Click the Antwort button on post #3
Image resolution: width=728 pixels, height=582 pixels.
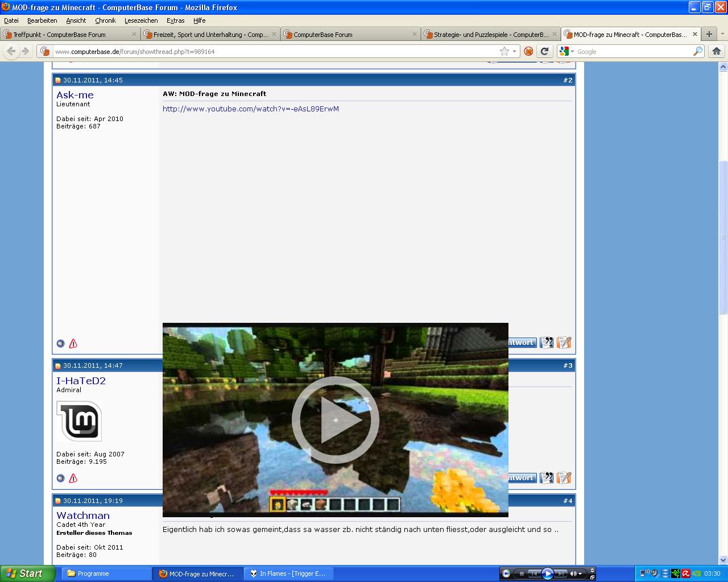[522, 477]
